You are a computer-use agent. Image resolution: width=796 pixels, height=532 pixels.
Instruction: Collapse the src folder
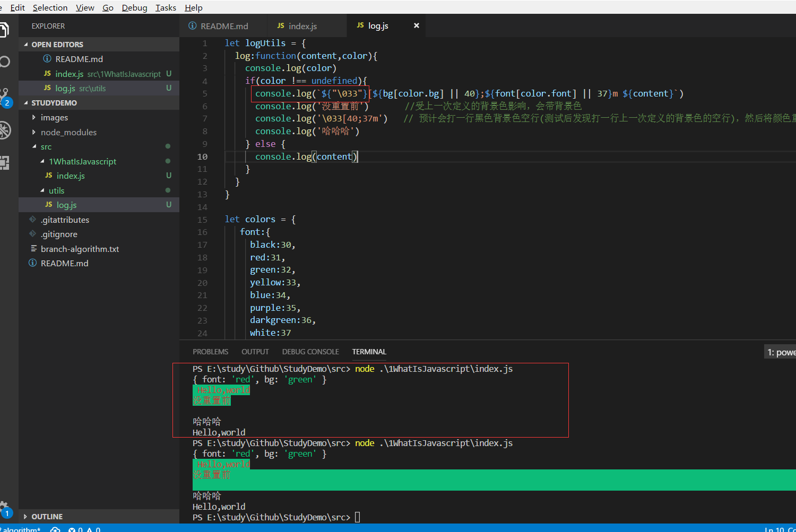tap(34, 146)
